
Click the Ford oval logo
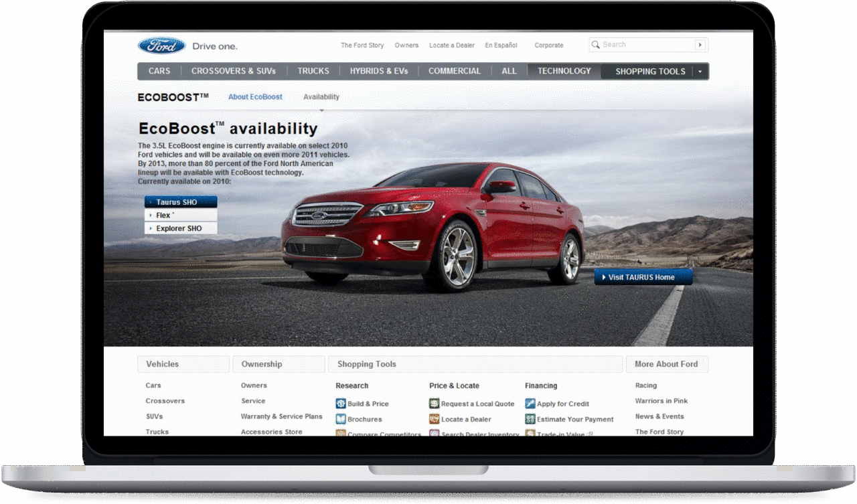tap(161, 46)
